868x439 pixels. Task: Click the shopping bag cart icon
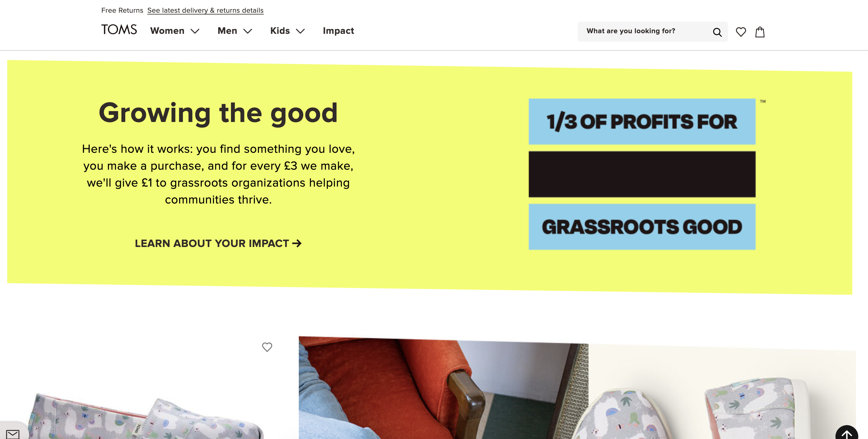click(760, 31)
